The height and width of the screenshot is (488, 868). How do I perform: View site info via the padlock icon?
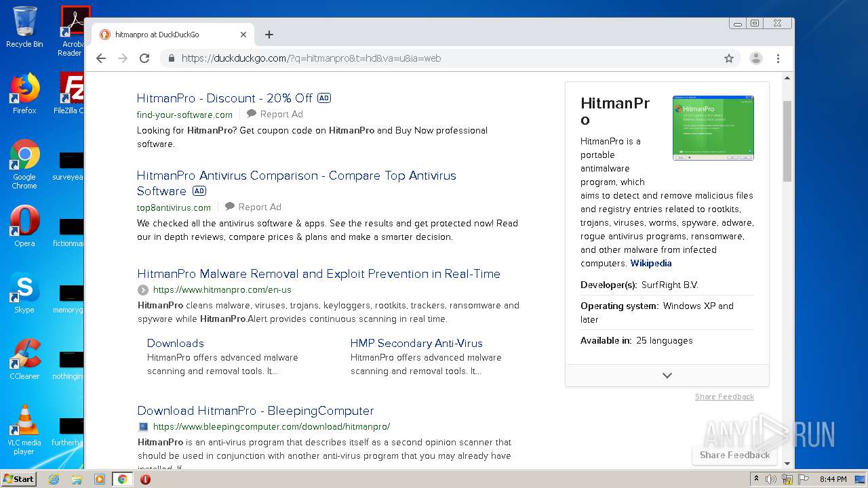172,58
